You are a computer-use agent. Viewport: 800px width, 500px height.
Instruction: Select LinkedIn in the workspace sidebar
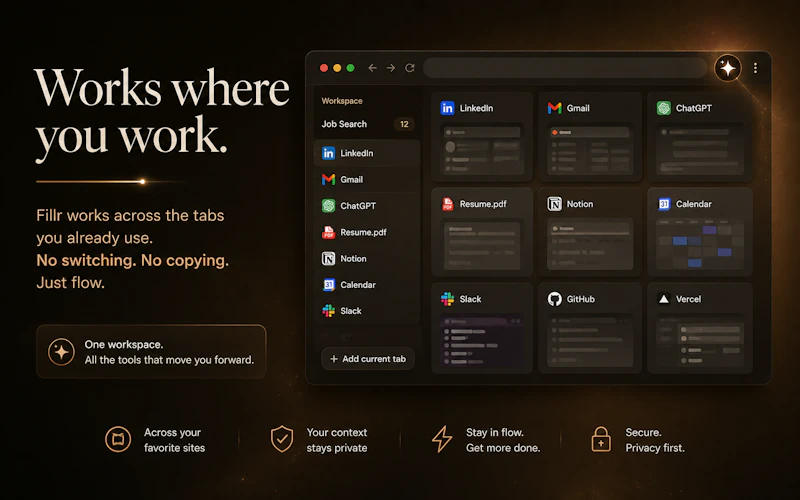click(367, 153)
